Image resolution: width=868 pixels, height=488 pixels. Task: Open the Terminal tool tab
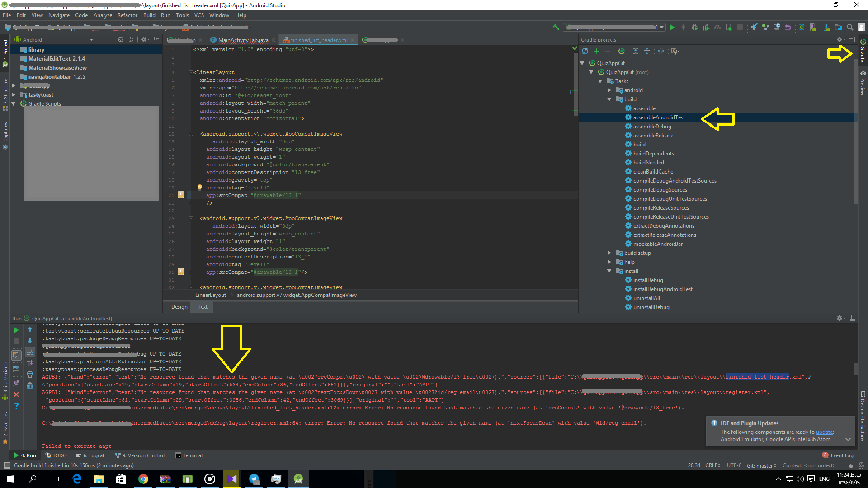(189, 455)
